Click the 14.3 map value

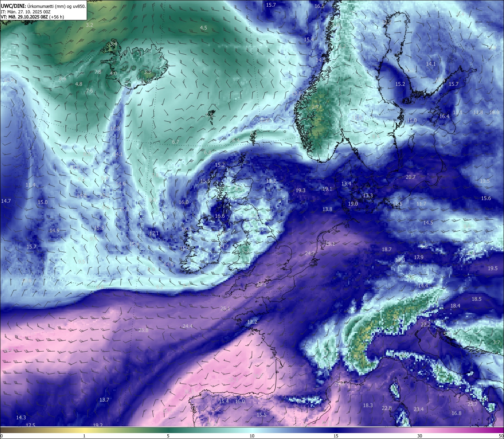click(21, 418)
